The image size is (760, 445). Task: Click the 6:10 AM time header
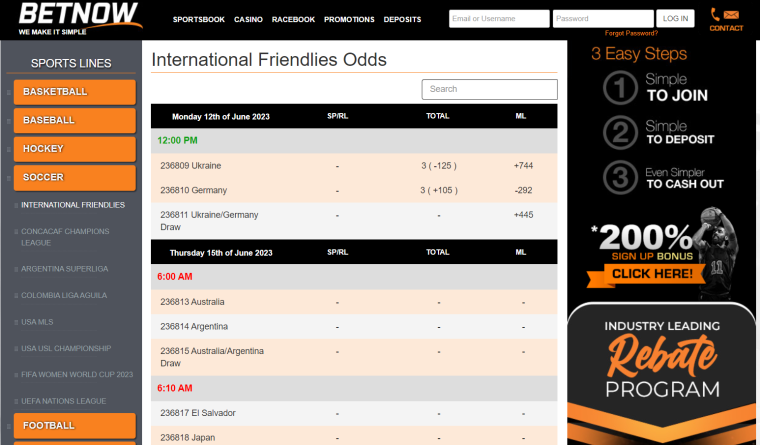pos(174,388)
